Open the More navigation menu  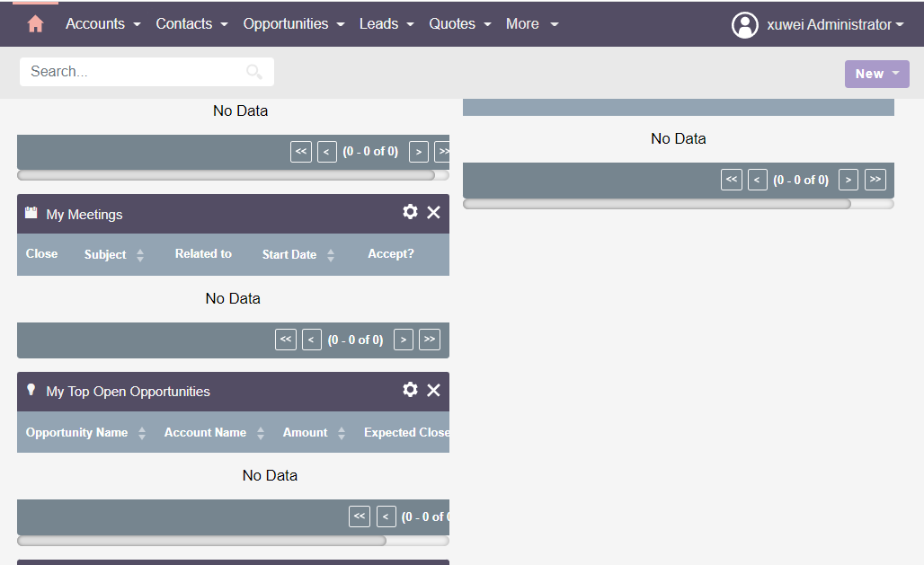(531, 24)
